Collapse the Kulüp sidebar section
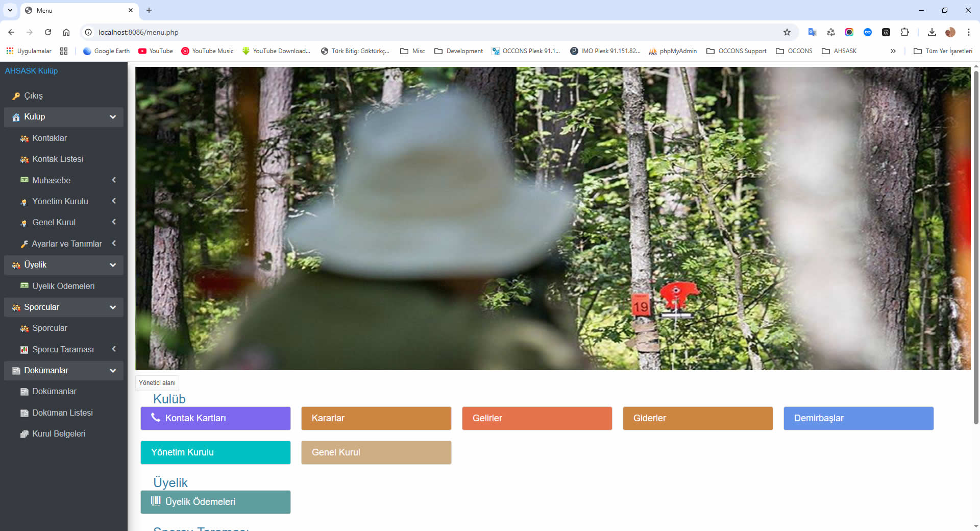The width and height of the screenshot is (980, 531). pos(113,117)
